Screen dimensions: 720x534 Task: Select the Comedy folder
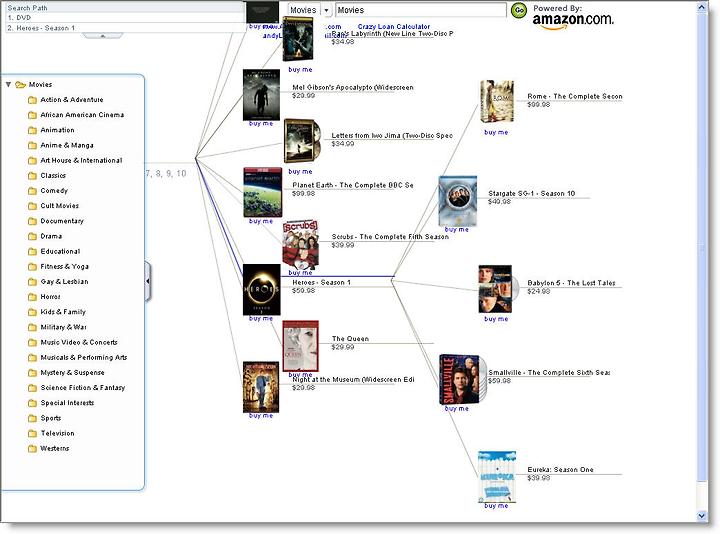point(48,191)
